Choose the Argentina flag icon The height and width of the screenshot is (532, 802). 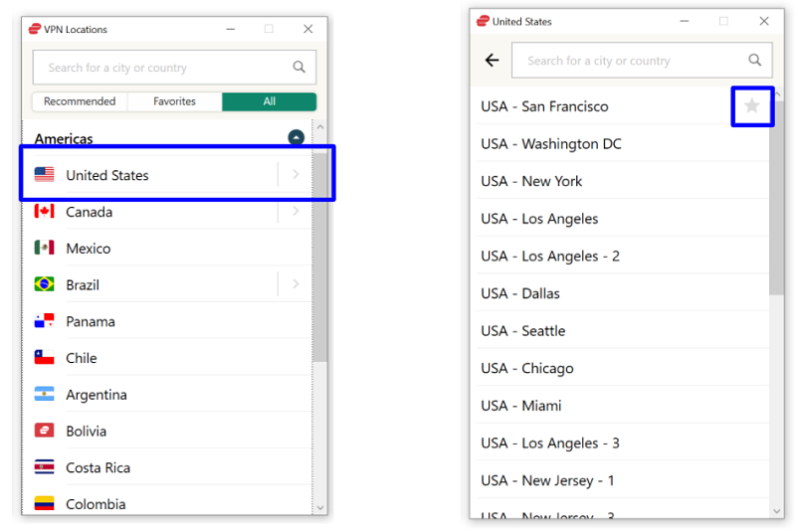44,395
